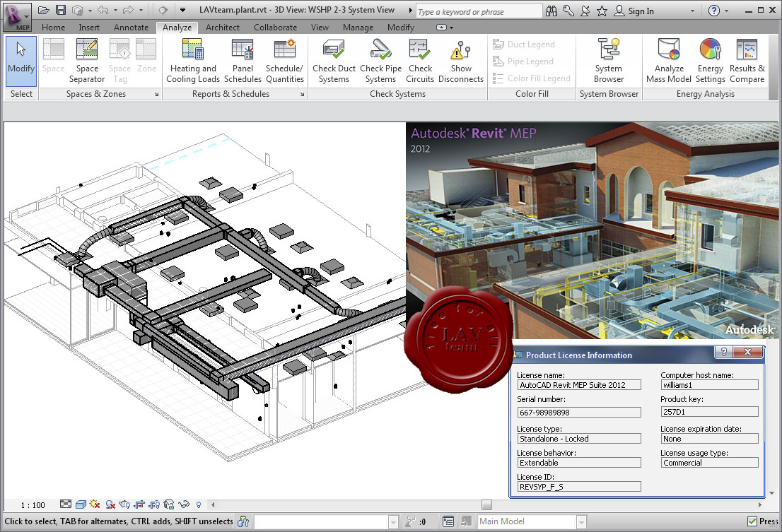
Task: Open the Sign In dropdown arrow
Action: (x=692, y=11)
